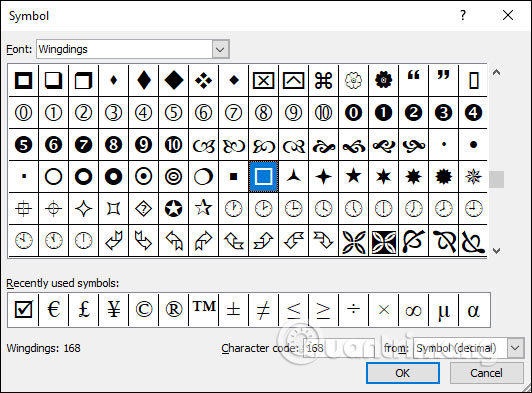The image size is (532, 393).
Task: Select the black circled number 7 symbol
Action: tap(83, 145)
